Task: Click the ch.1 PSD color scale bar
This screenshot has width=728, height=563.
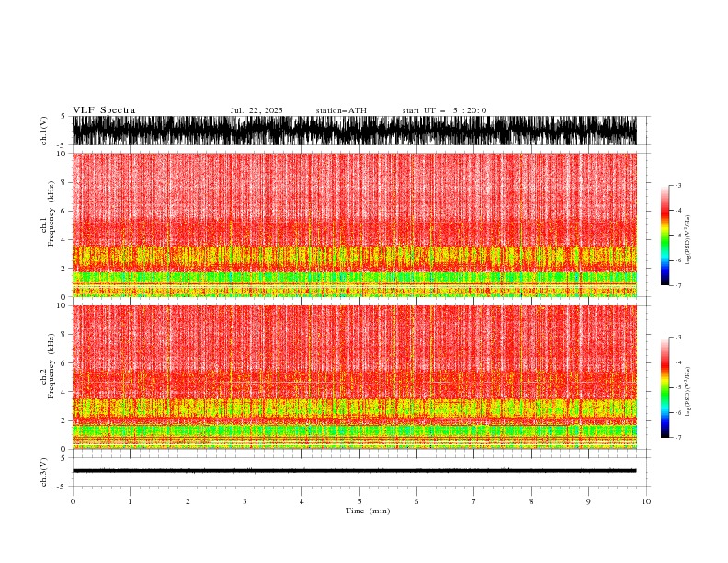Action: pyautogui.click(x=665, y=235)
